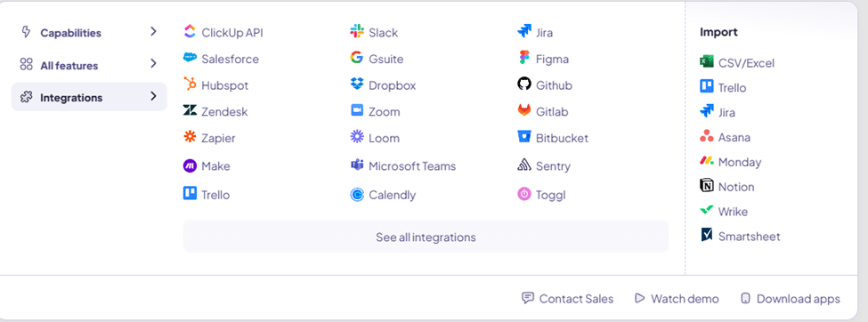Click the Microsoft Teams icon
868x322 pixels.
[357, 165]
